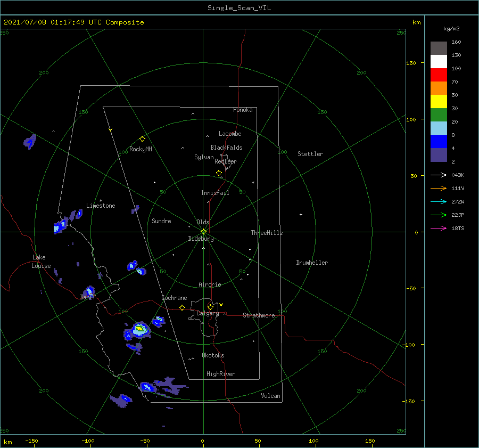This screenshot has width=479, height=448.
Task: Click the orange 111V arrow icon
Action: click(x=439, y=189)
